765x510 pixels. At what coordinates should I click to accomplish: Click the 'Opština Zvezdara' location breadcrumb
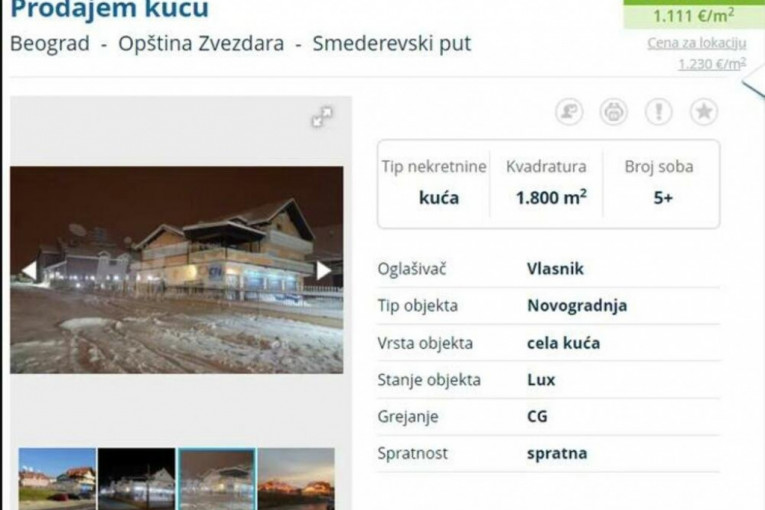coord(201,43)
